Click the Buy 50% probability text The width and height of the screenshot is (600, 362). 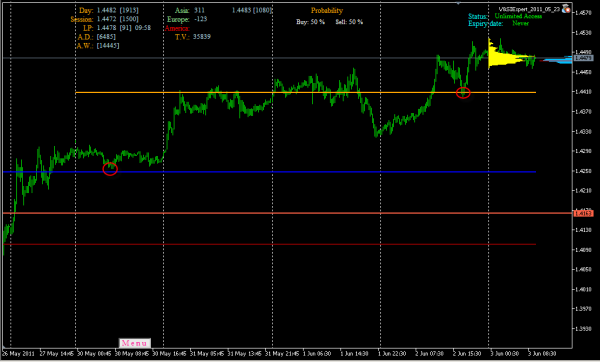point(310,22)
